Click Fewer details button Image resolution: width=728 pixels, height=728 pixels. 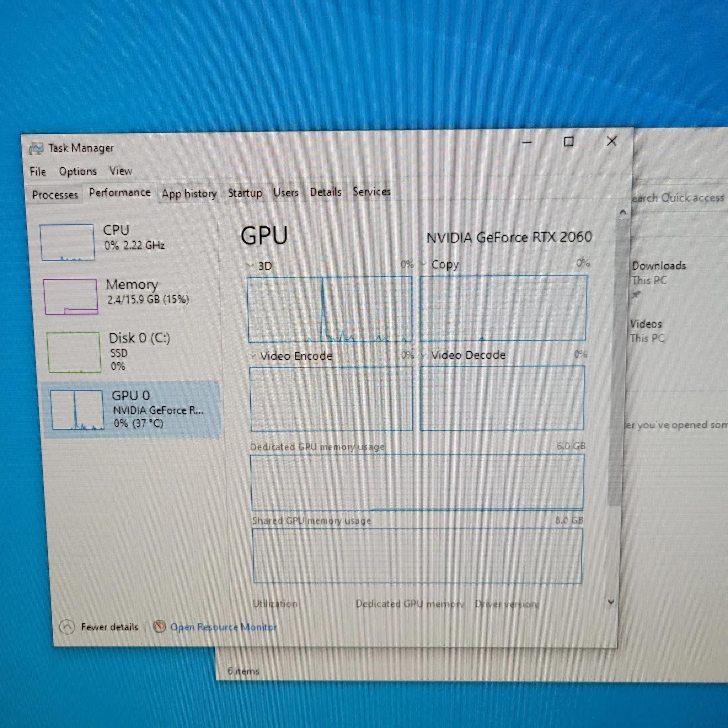click(x=100, y=627)
